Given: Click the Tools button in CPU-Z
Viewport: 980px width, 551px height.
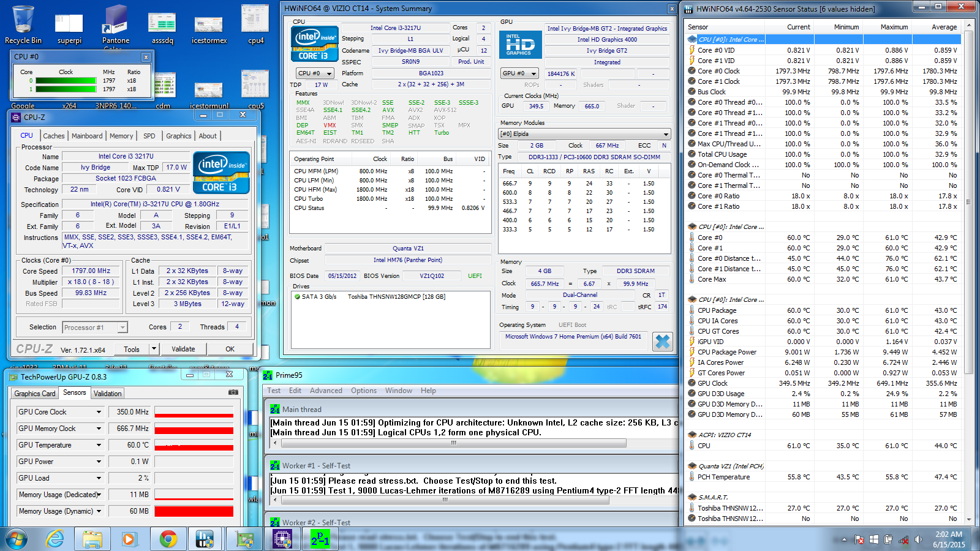Looking at the screenshot, I should [x=132, y=349].
